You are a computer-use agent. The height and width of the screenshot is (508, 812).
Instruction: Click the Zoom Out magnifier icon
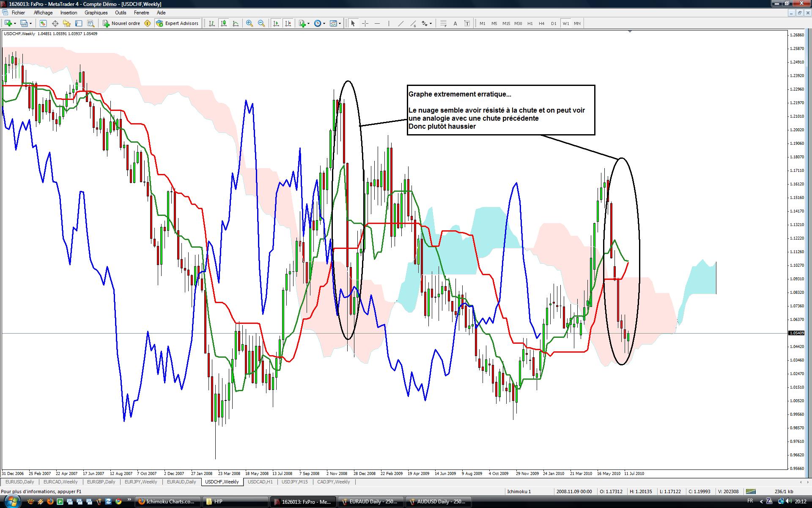click(x=261, y=24)
